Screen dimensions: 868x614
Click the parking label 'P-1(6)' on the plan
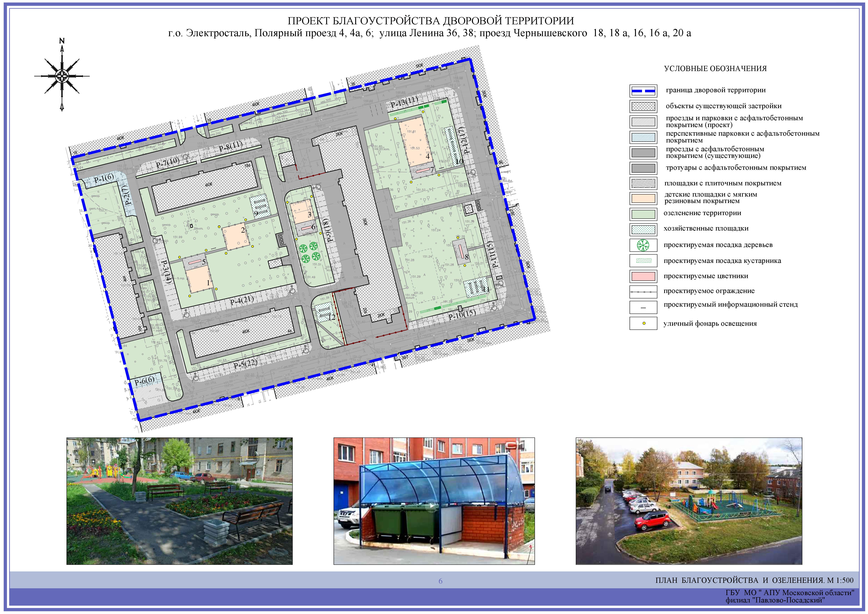(104, 178)
